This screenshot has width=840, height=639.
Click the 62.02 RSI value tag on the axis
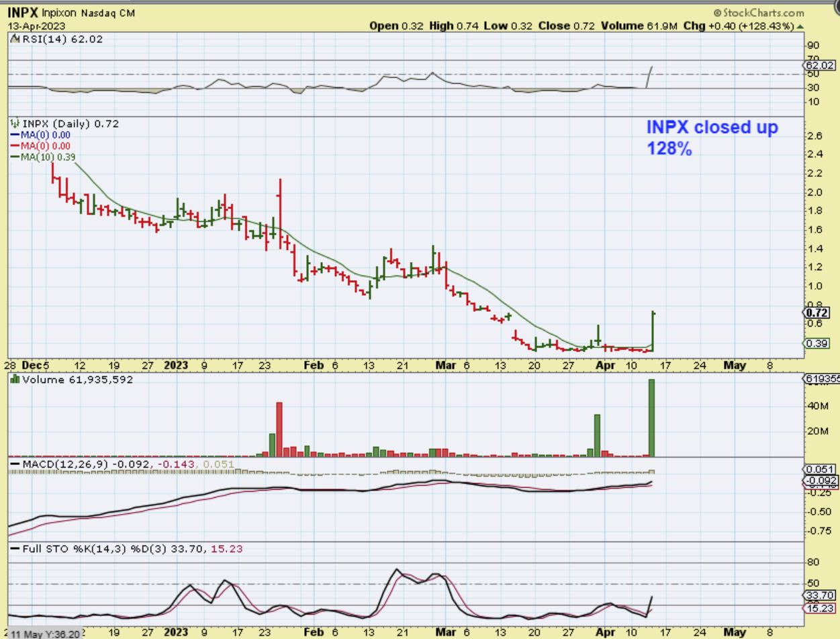[x=821, y=65]
